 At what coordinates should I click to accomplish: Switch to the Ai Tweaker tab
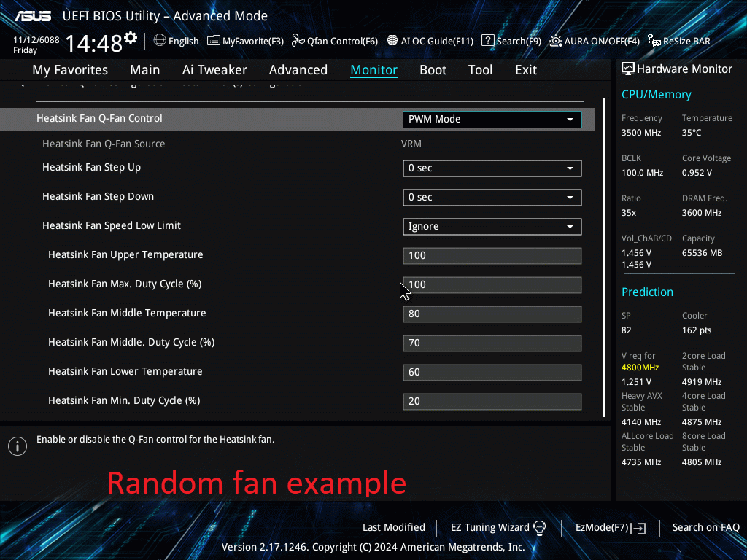pos(214,70)
